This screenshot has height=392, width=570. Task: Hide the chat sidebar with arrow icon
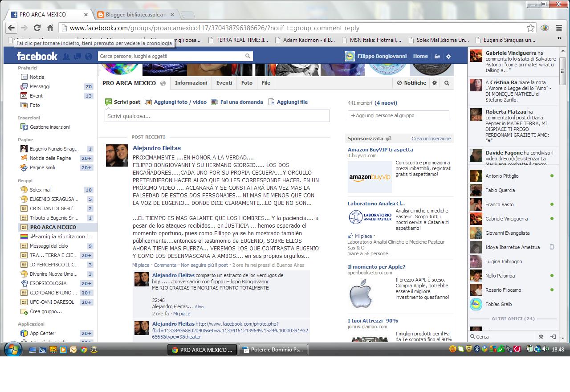click(553, 337)
